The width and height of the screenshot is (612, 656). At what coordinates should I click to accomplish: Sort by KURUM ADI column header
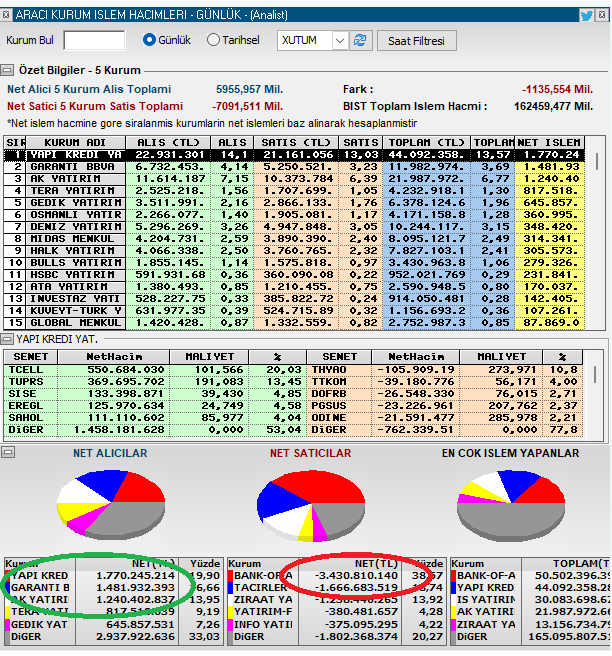[75, 142]
